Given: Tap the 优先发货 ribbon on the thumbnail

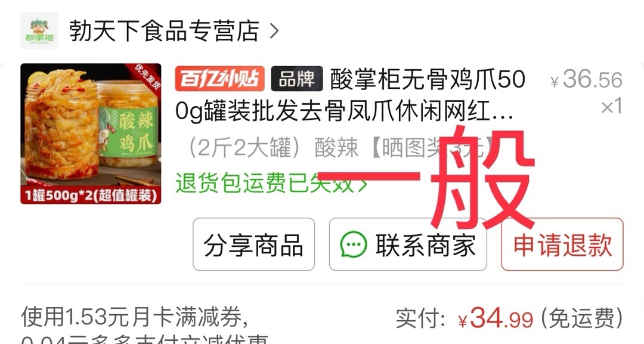Looking at the screenshot, I should pyautogui.click(x=148, y=77).
